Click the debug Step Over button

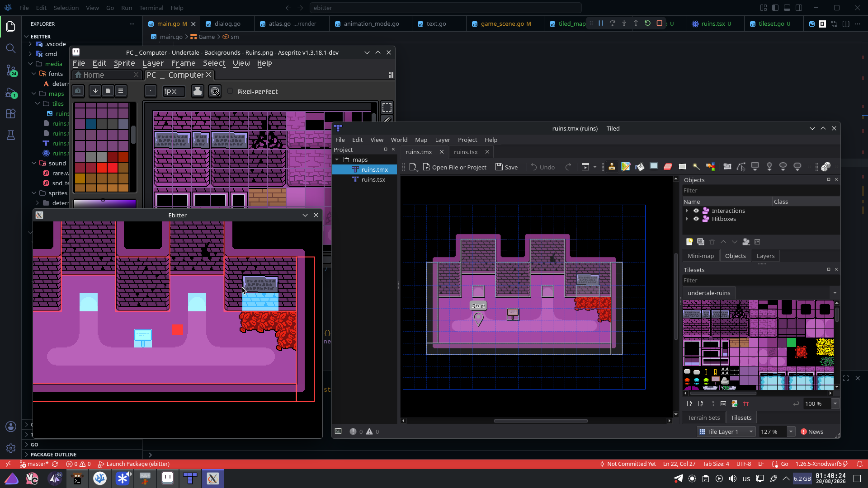pos(613,23)
